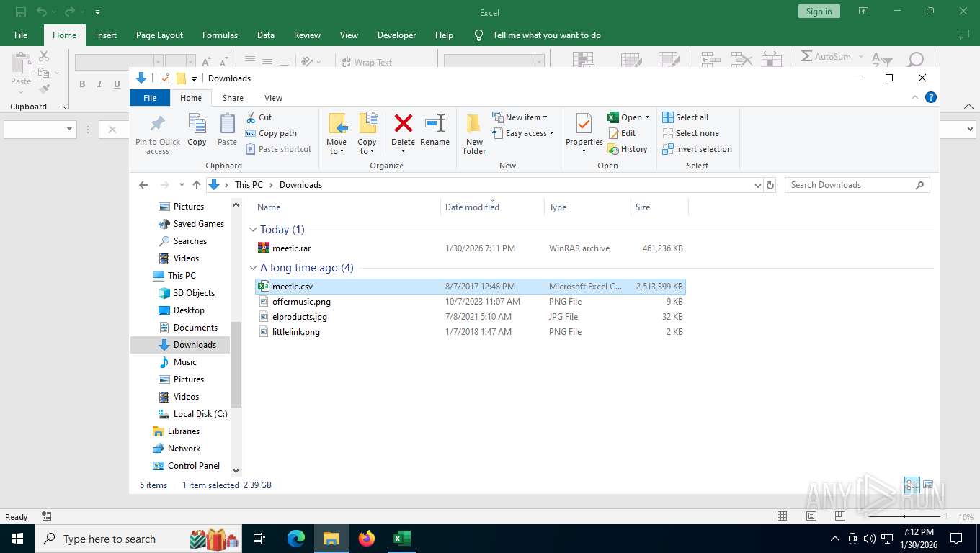Image resolution: width=980 pixels, height=553 pixels.
Task: Select elproducts.jpg file
Action: [x=470, y=317]
